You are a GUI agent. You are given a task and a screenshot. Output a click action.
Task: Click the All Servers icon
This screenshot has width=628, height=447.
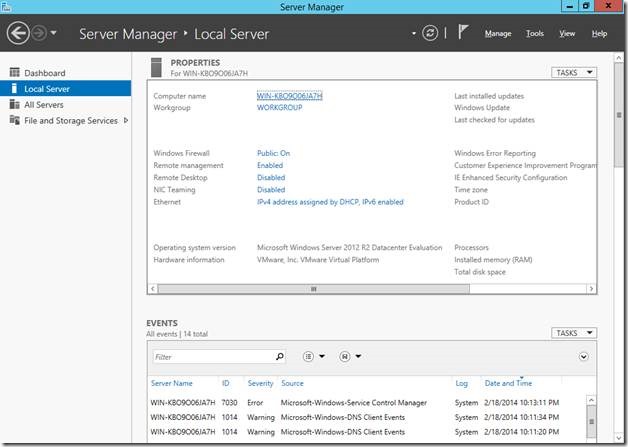(14, 104)
